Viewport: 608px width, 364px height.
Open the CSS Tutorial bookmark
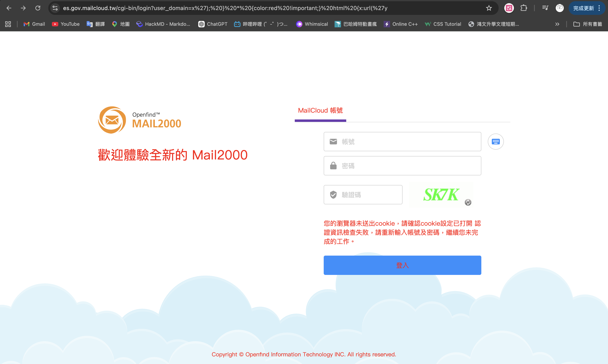pos(443,24)
